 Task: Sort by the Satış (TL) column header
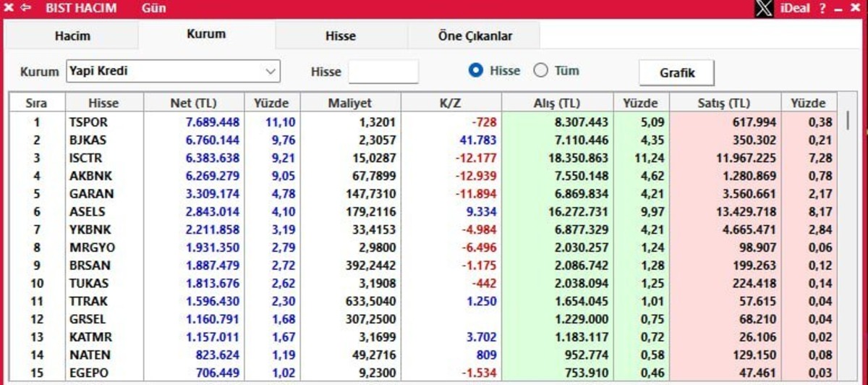click(725, 103)
